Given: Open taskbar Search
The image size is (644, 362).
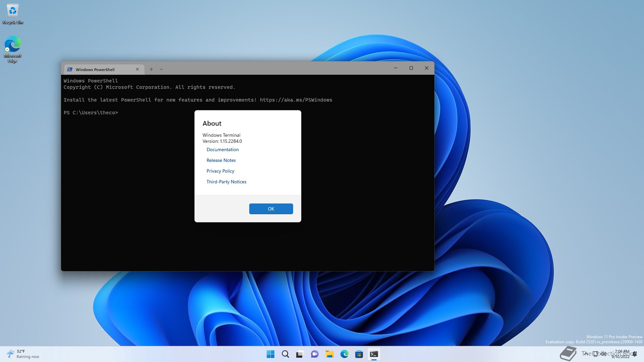Looking at the screenshot, I should coord(285,354).
